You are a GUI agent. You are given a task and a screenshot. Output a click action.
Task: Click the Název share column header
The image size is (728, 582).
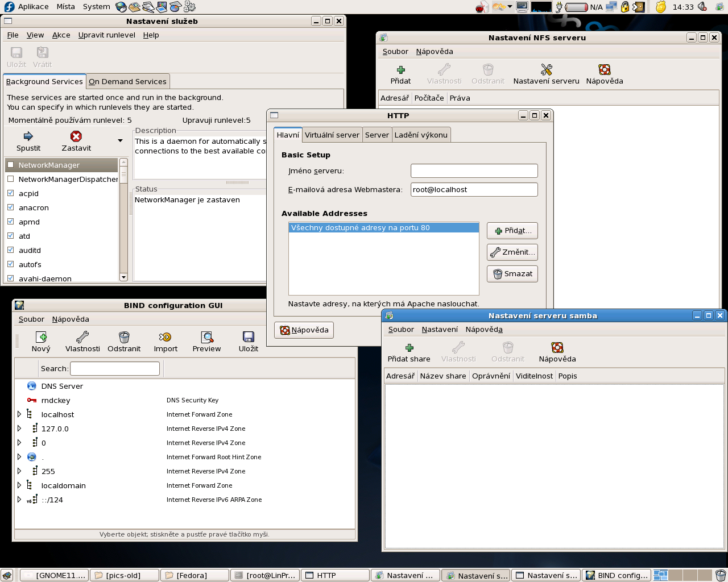click(443, 376)
